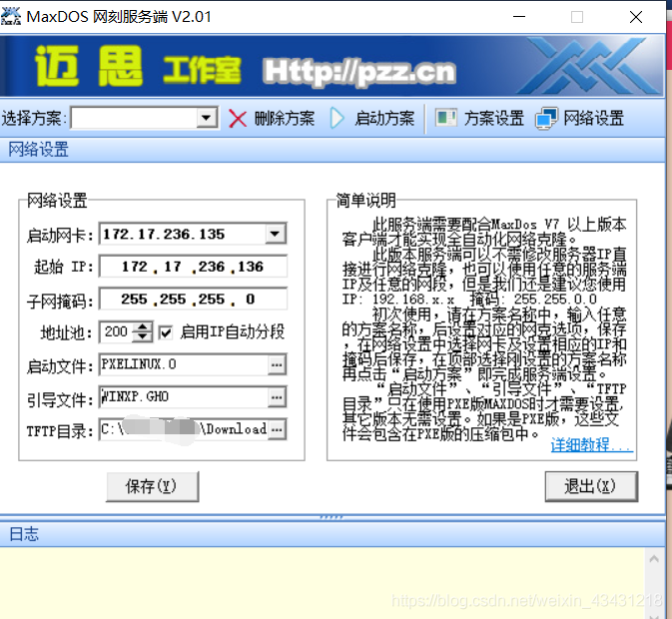Click the start scheme play arrow icon
The image size is (672, 619).
coord(336,118)
